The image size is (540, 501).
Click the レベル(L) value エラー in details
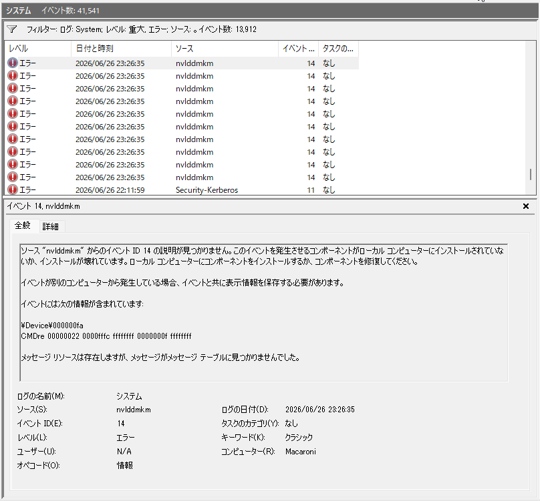(125, 438)
